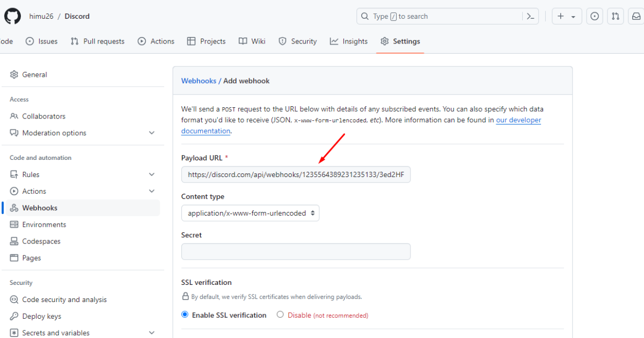Screen dimensions: 644x338
Task: Click the Deploy keys key icon
Action: click(14, 316)
